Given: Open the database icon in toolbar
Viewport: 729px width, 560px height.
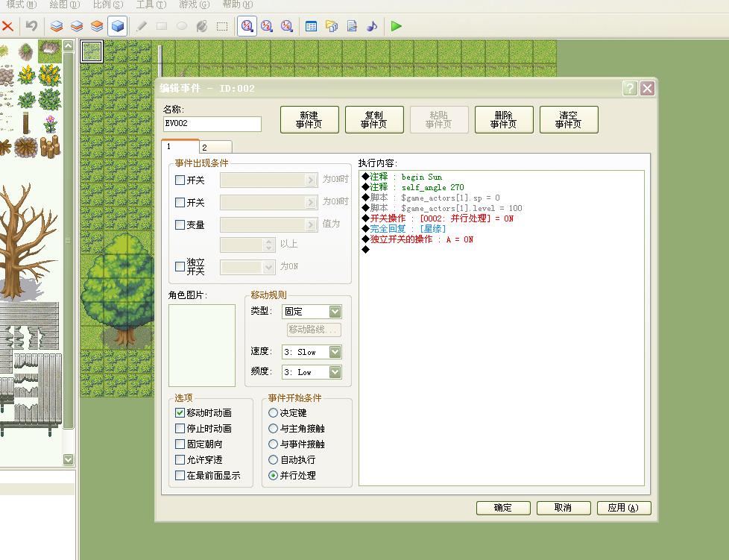Looking at the screenshot, I should [311, 26].
